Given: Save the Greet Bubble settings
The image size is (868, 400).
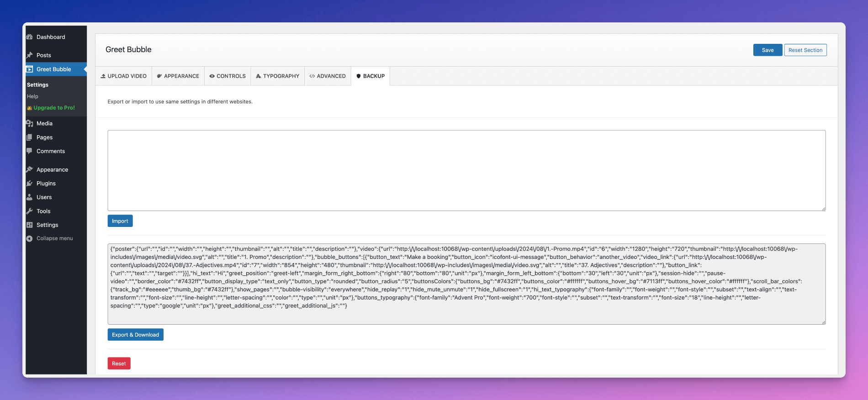Looking at the screenshot, I should click(767, 50).
